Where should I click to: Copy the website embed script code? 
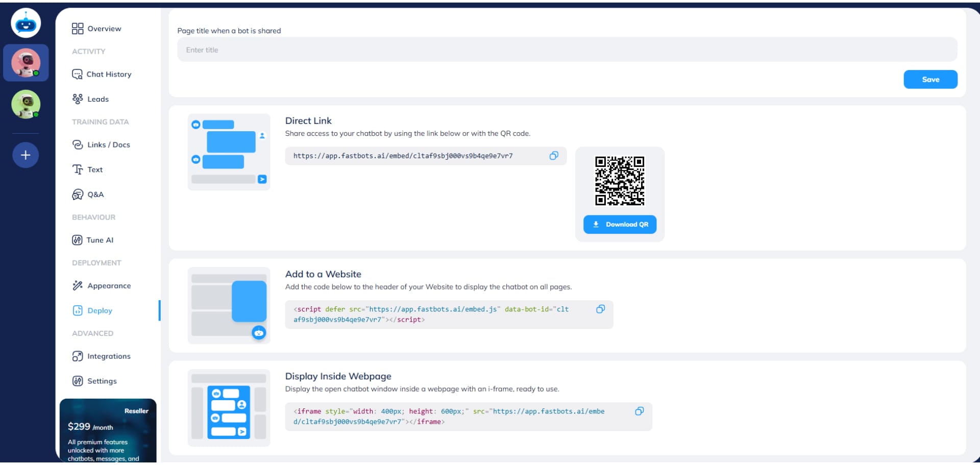pyautogui.click(x=601, y=309)
